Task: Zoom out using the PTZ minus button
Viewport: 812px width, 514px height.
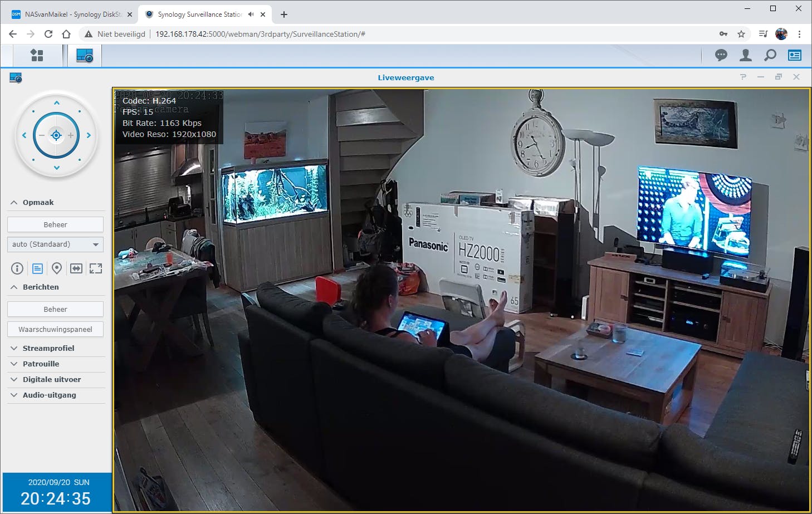Action: click(x=41, y=135)
